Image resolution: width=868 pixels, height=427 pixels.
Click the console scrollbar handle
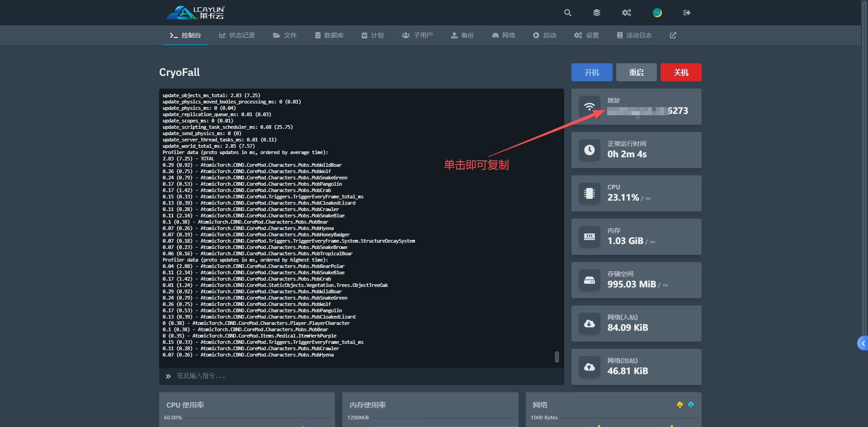click(557, 357)
